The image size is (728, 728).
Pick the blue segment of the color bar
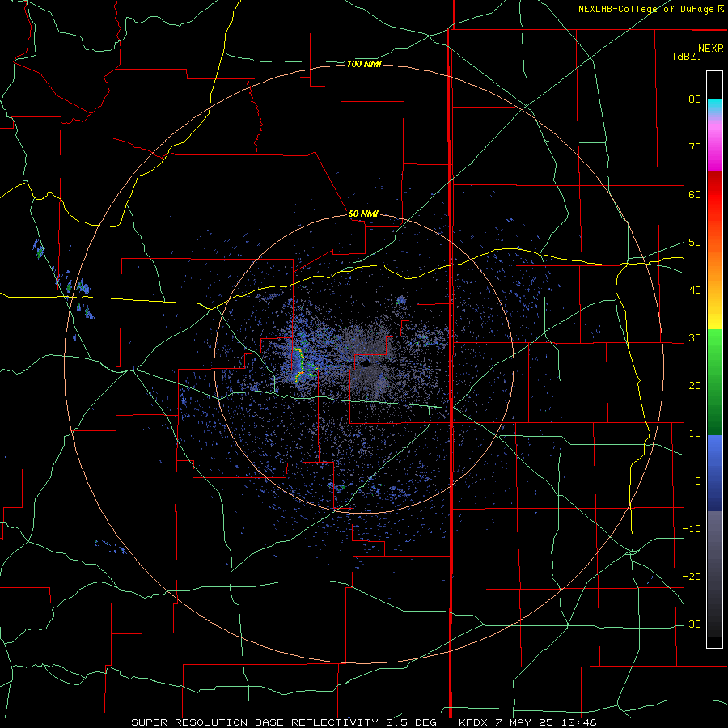tap(714, 473)
